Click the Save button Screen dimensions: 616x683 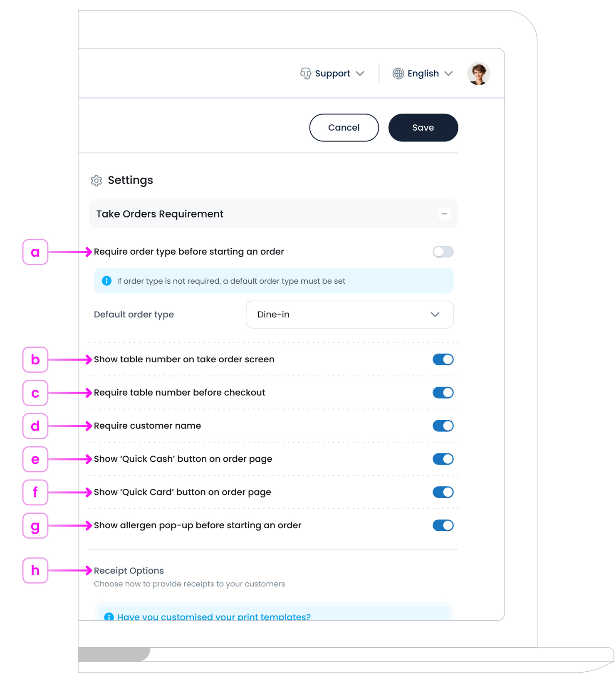pos(423,128)
